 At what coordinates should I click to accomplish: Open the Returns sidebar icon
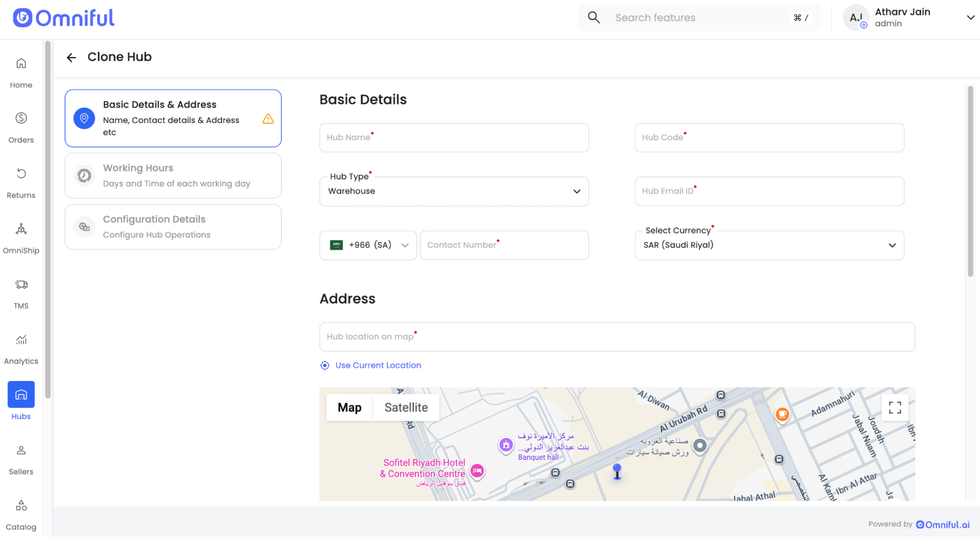pos(21,174)
